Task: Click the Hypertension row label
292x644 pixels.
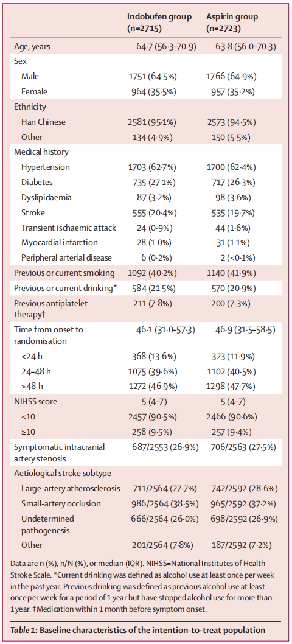Action: [46, 167]
